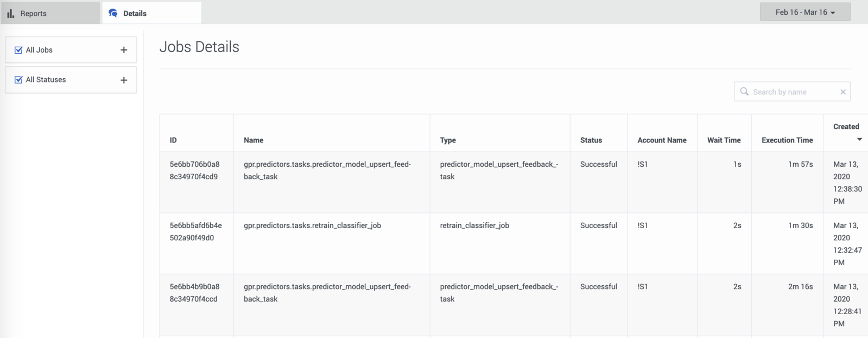Image resolution: width=868 pixels, height=338 pixels.
Task: Sort by the Name column header
Action: 254,140
